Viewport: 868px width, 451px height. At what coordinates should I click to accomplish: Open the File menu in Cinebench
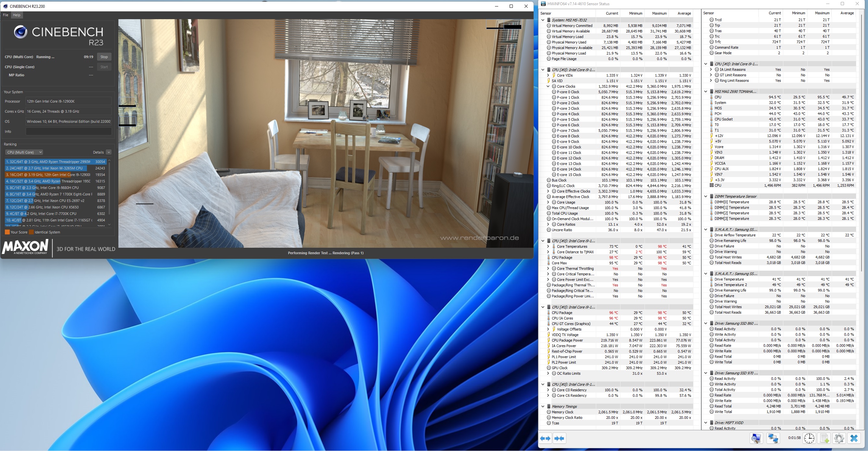(6, 15)
